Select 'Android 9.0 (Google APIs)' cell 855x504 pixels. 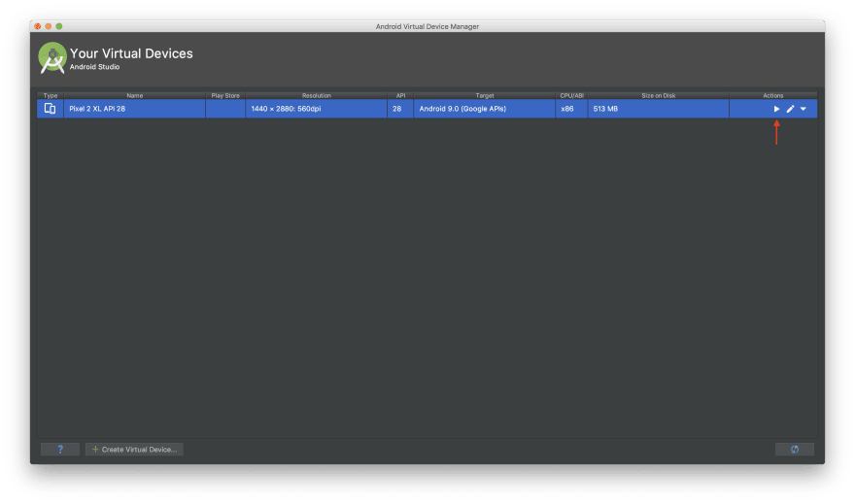484,109
